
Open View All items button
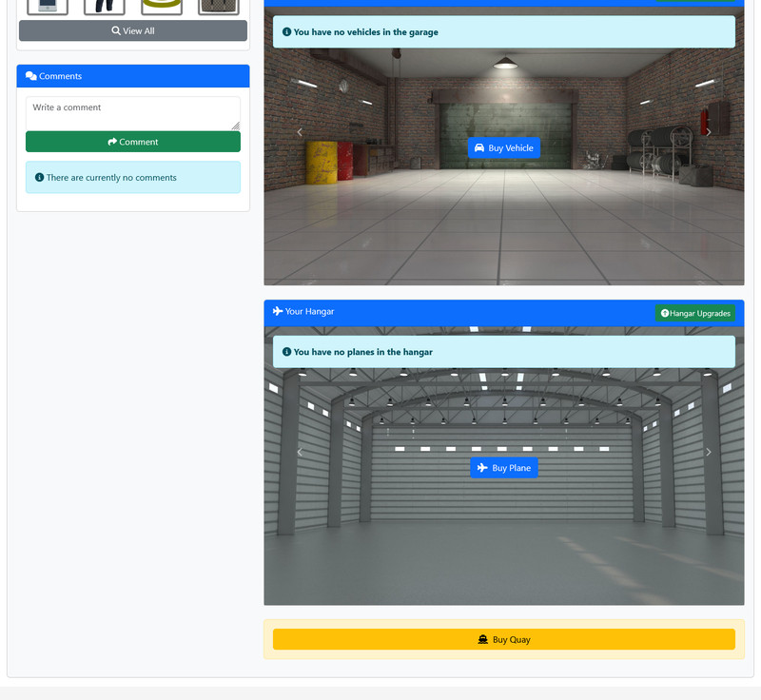(x=133, y=30)
